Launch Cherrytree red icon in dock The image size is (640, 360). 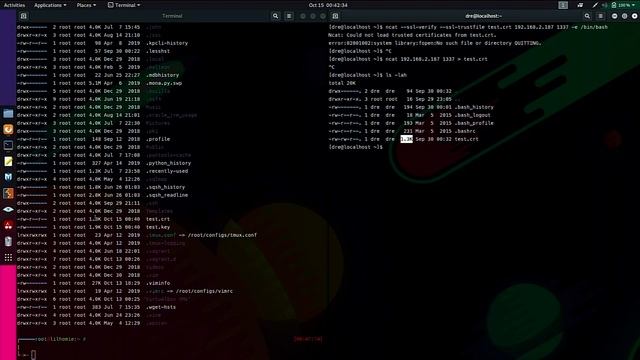[8, 225]
